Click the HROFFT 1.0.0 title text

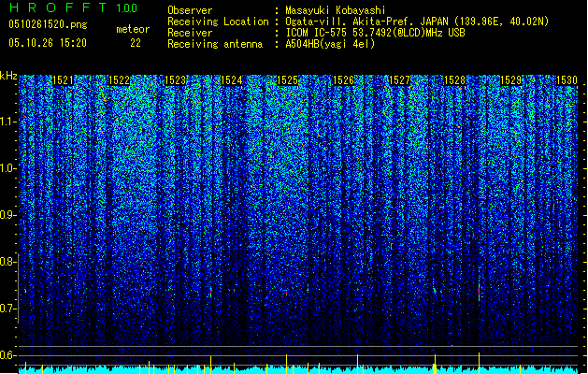[73, 7]
